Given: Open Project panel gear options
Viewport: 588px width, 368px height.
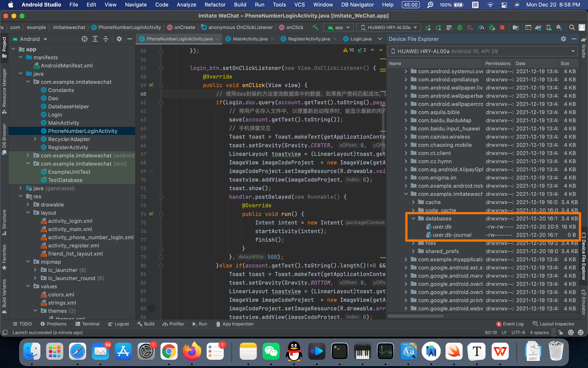Looking at the screenshot, I should pos(119,39).
